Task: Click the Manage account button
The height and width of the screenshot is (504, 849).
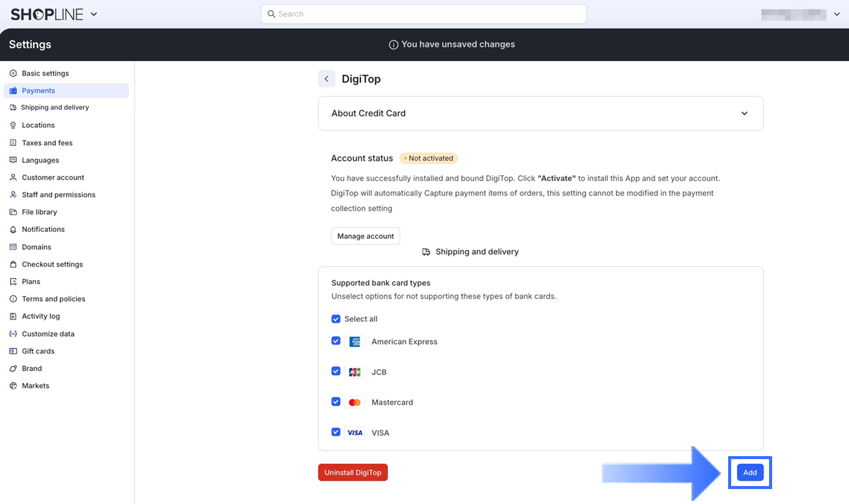Action: (365, 236)
